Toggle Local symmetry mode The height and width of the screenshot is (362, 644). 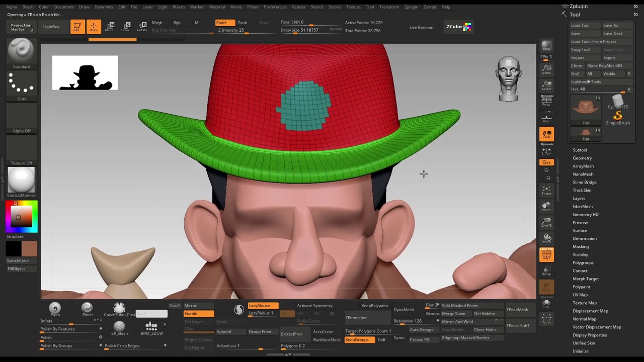(x=546, y=134)
